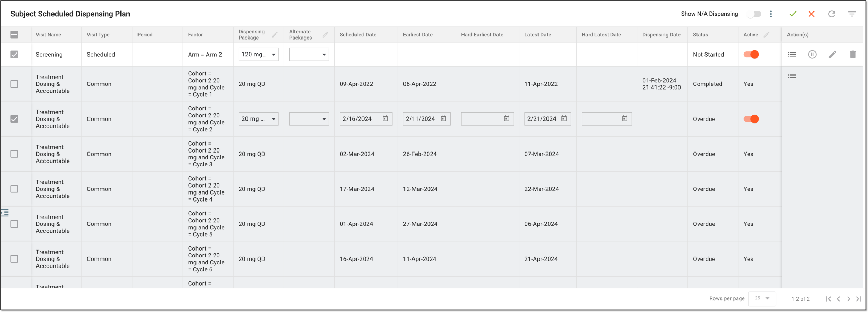
Task: Click pause icon in Screening row
Action: (812, 55)
